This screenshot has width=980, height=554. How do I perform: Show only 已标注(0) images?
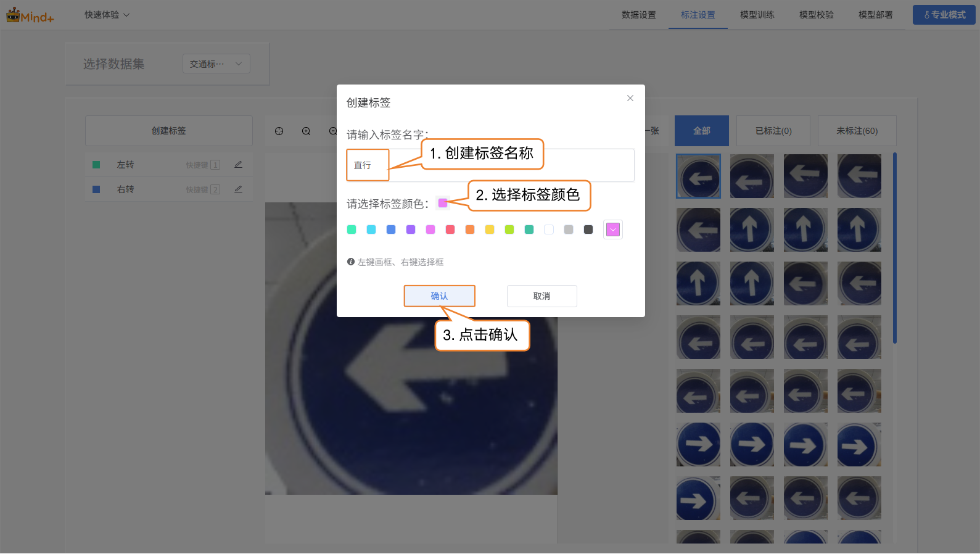[773, 131]
